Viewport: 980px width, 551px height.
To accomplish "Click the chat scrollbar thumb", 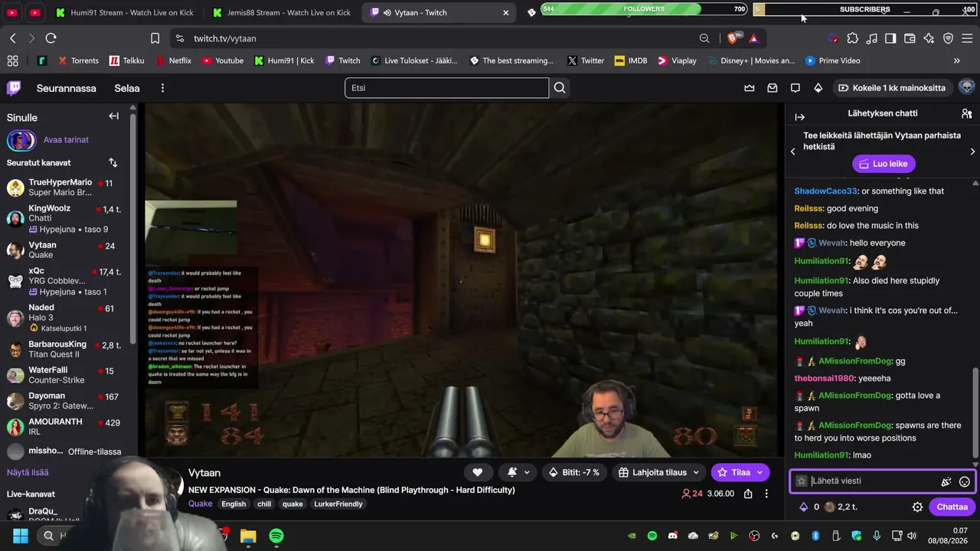I will pos(975,412).
